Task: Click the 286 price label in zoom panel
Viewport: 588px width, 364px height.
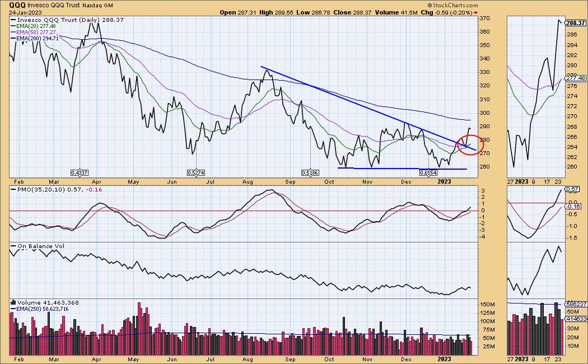Action: tap(572, 35)
